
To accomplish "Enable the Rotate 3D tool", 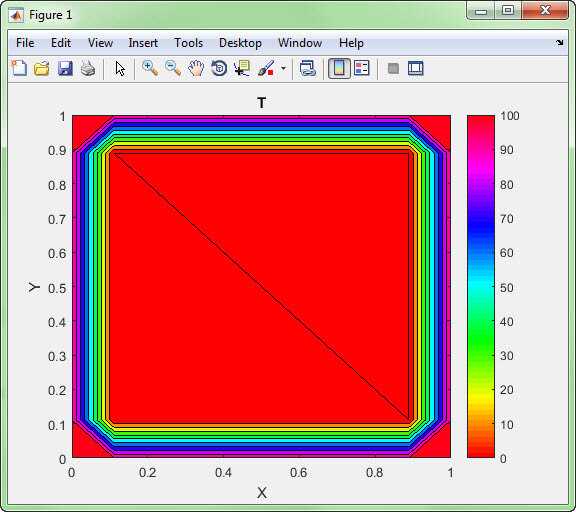I will 219,68.
